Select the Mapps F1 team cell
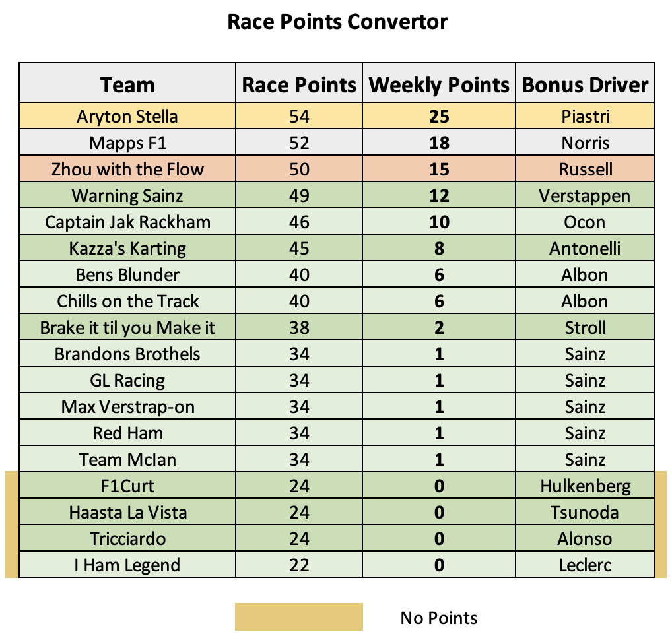This screenshot has width=672, height=636. pos(127,143)
